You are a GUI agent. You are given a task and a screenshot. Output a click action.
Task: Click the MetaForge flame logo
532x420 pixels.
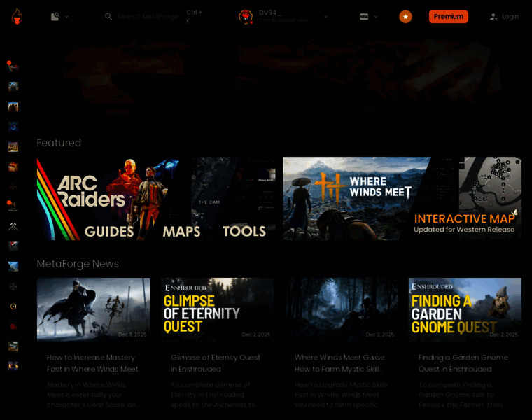coord(17,16)
